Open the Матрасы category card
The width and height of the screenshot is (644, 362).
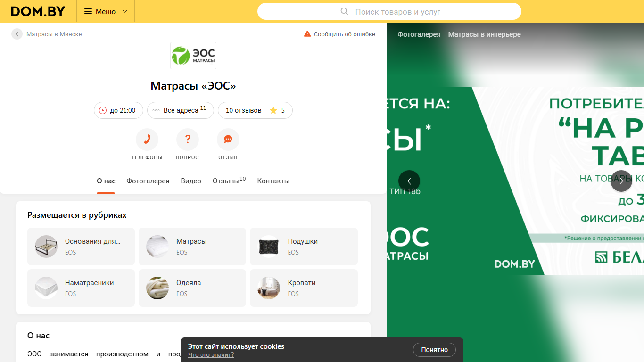(192, 247)
